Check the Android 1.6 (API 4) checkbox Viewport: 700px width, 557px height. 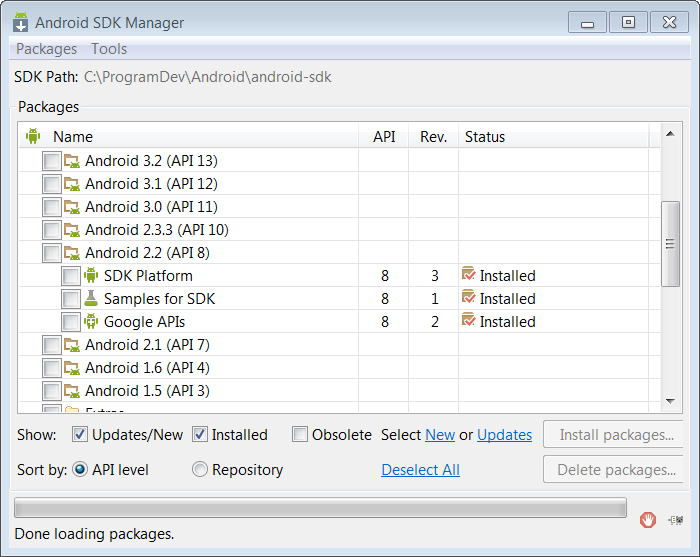click(x=52, y=368)
